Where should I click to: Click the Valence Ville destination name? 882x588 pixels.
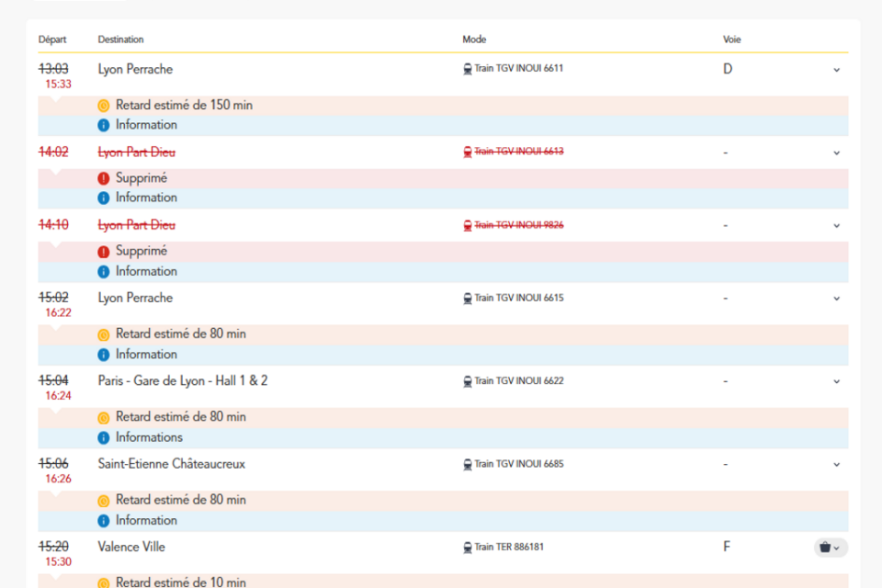pyautogui.click(x=131, y=547)
